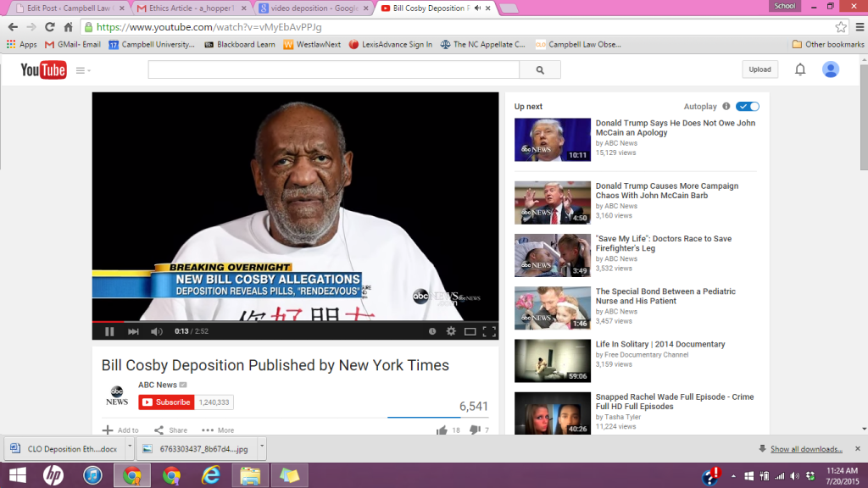Image resolution: width=868 pixels, height=488 pixels.
Task: Subscribe to the ABC News channel
Action: click(166, 402)
